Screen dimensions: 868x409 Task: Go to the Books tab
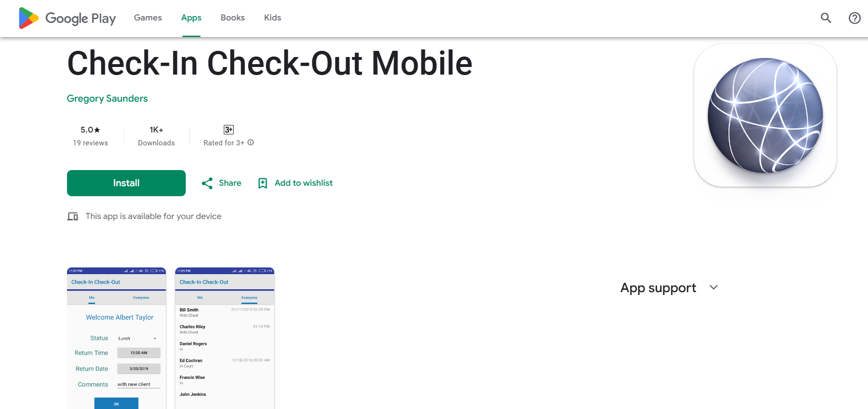tap(233, 18)
